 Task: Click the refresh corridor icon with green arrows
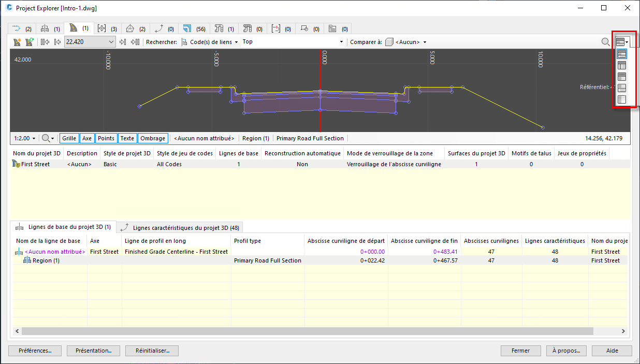29,42
